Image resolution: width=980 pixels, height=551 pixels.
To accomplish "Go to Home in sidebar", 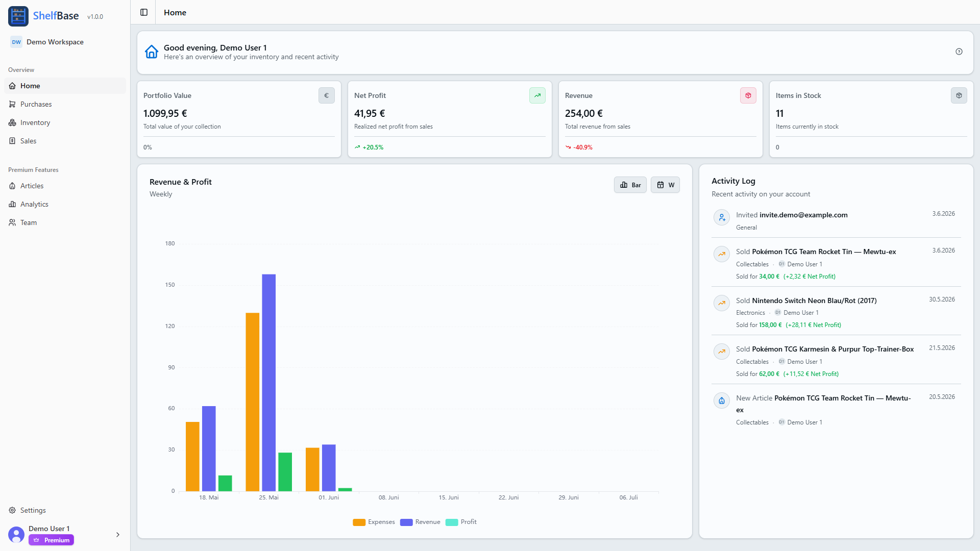I will pyautogui.click(x=65, y=86).
